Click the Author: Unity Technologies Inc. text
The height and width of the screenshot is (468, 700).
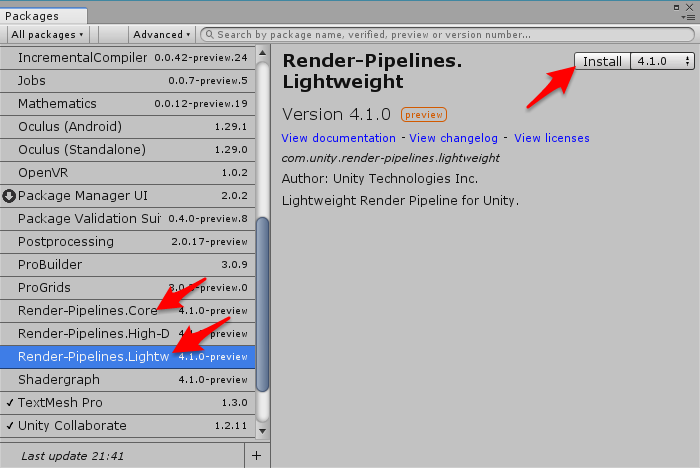(x=380, y=179)
